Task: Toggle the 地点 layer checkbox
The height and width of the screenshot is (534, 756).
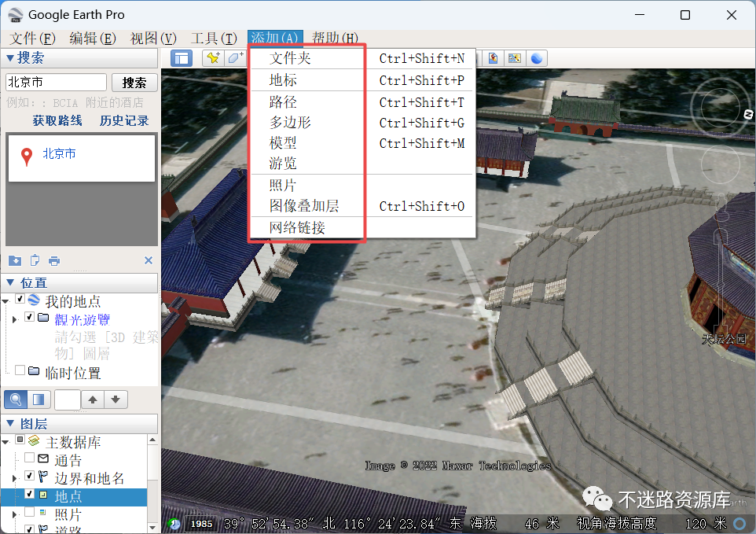Action: pos(29,494)
